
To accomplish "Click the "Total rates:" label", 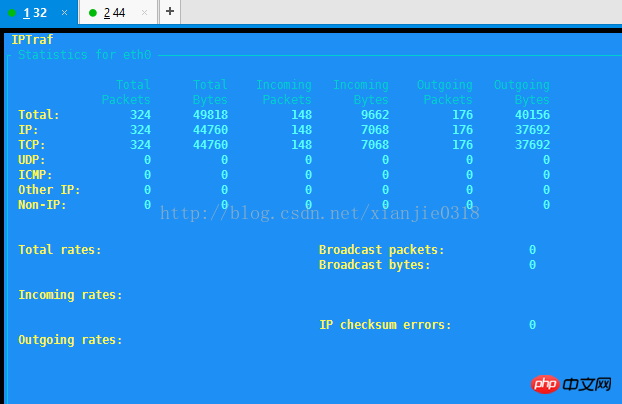I will pyautogui.click(x=60, y=250).
